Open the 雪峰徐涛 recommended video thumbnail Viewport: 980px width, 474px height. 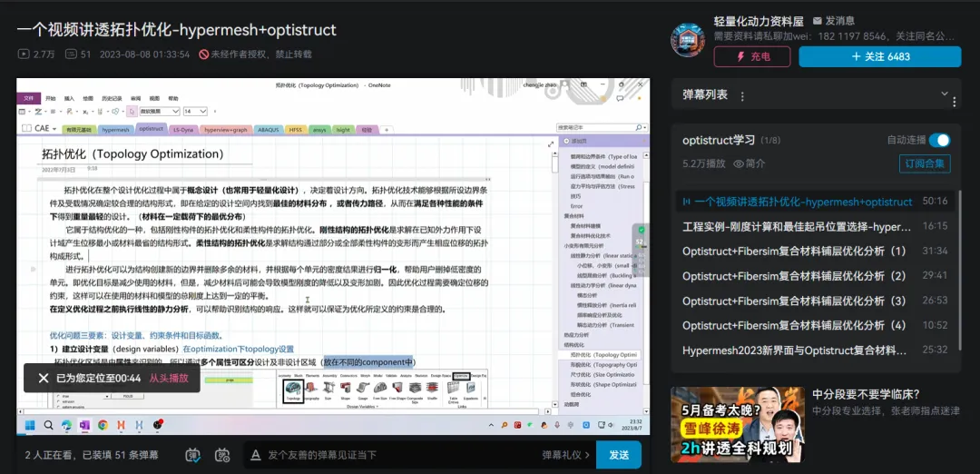738,425
